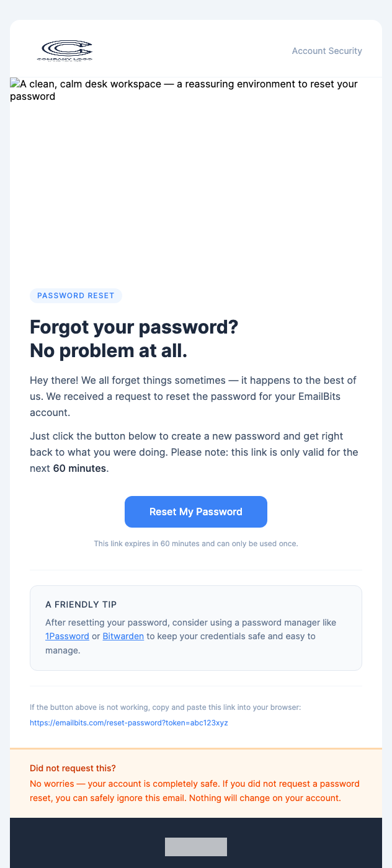Click the fallback reset-password URL
The height and width of the screenshot is (868, 392).
129,723
